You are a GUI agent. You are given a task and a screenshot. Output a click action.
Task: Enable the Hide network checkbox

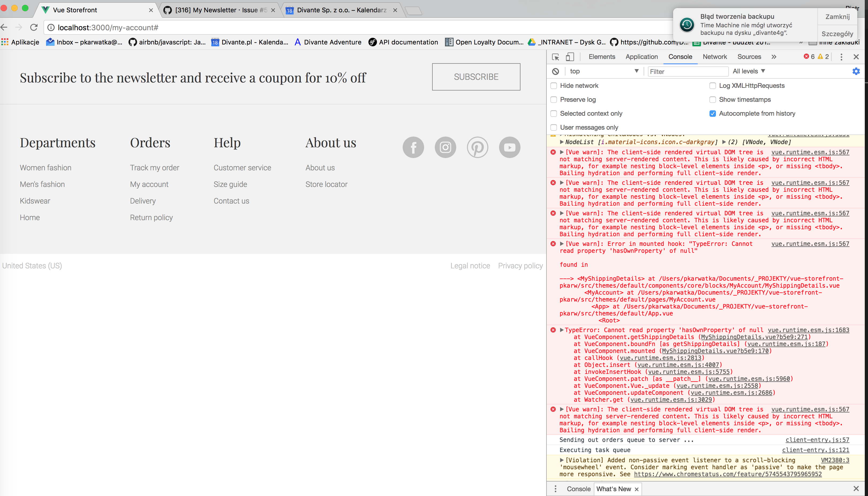click(554, 86)
